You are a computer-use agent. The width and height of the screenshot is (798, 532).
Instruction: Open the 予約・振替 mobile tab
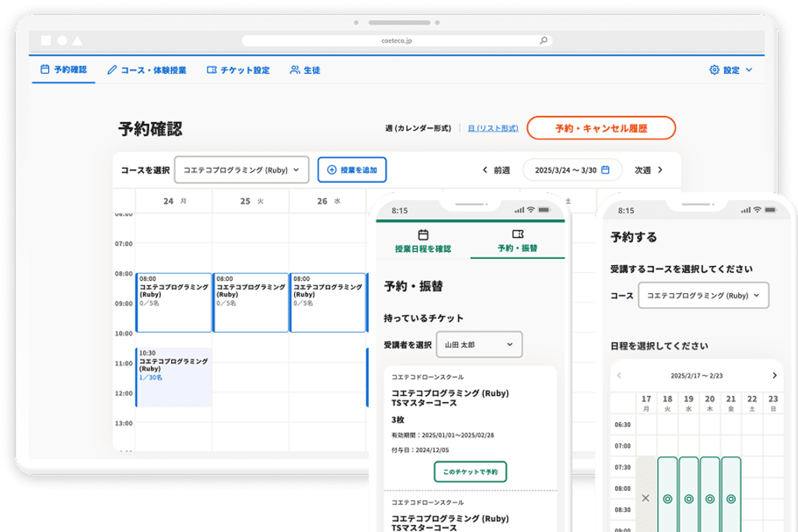point(518,240)
